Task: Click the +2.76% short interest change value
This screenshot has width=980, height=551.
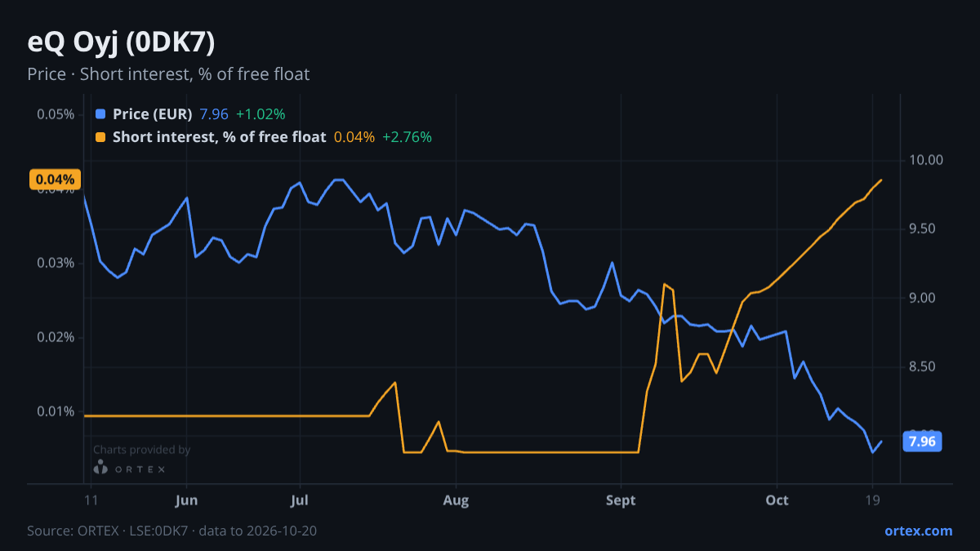Action: pos(407,137)
